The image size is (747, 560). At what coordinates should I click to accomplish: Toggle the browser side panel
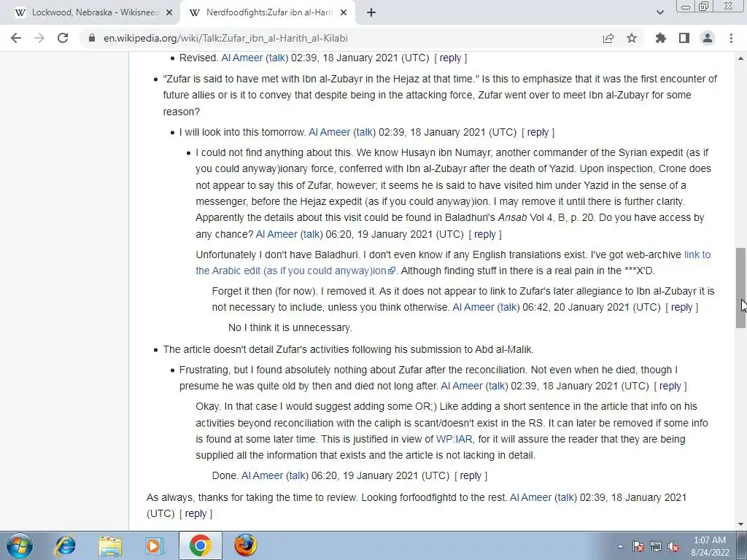684,38
